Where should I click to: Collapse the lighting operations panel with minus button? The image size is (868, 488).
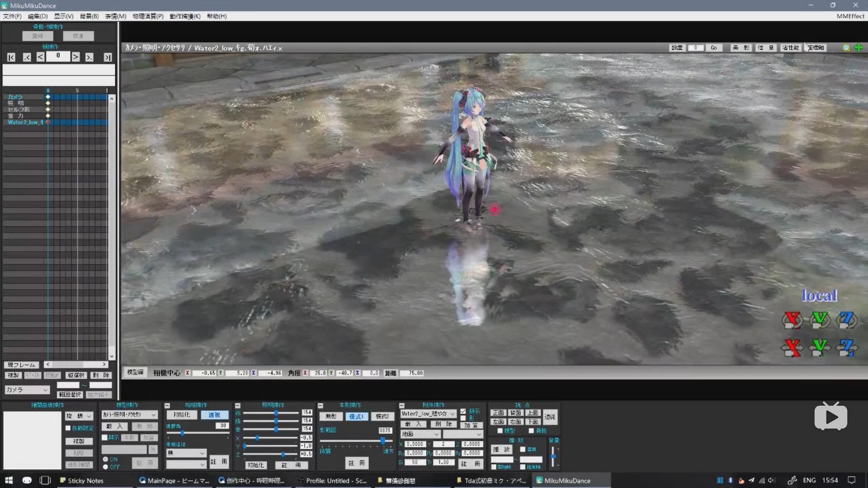pos(237,405)
